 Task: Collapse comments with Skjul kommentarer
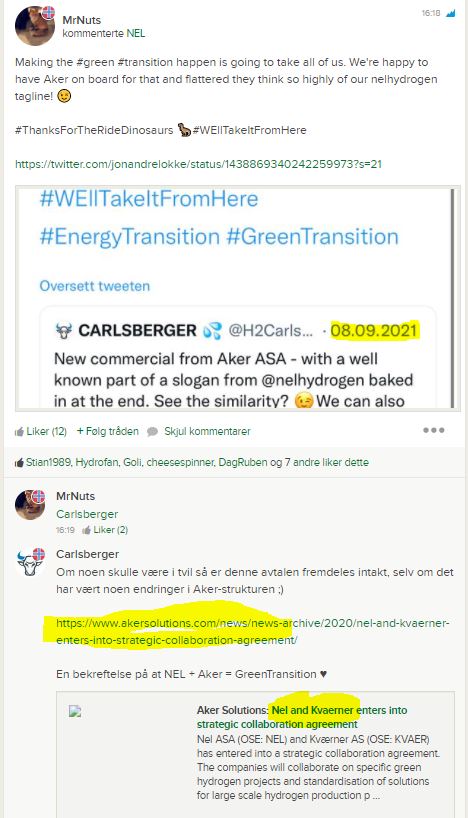pos(207,431)
